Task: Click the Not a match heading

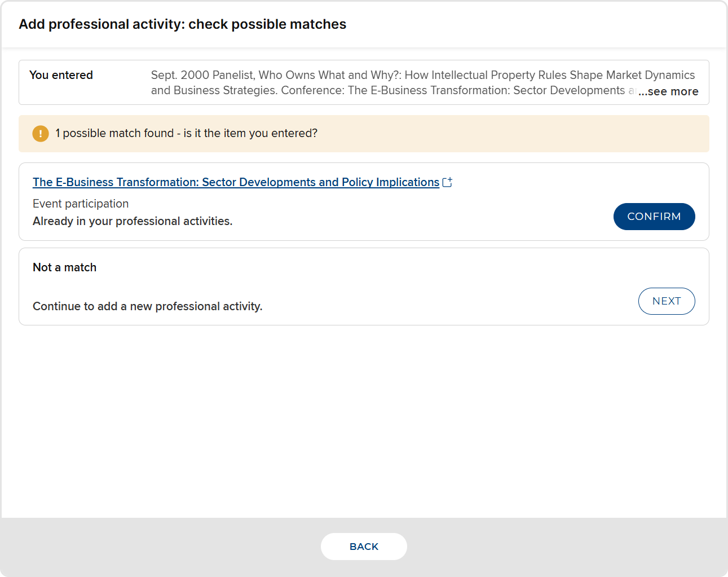Action: (x=64, y=267)
